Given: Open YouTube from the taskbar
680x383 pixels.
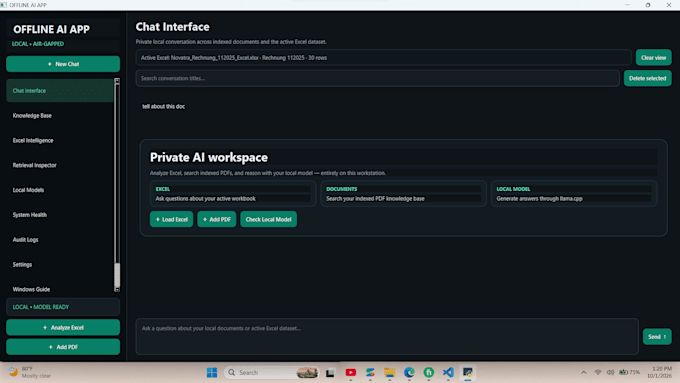Looking at the screenshot, I should pyautogui.click(x=350, y=373).
